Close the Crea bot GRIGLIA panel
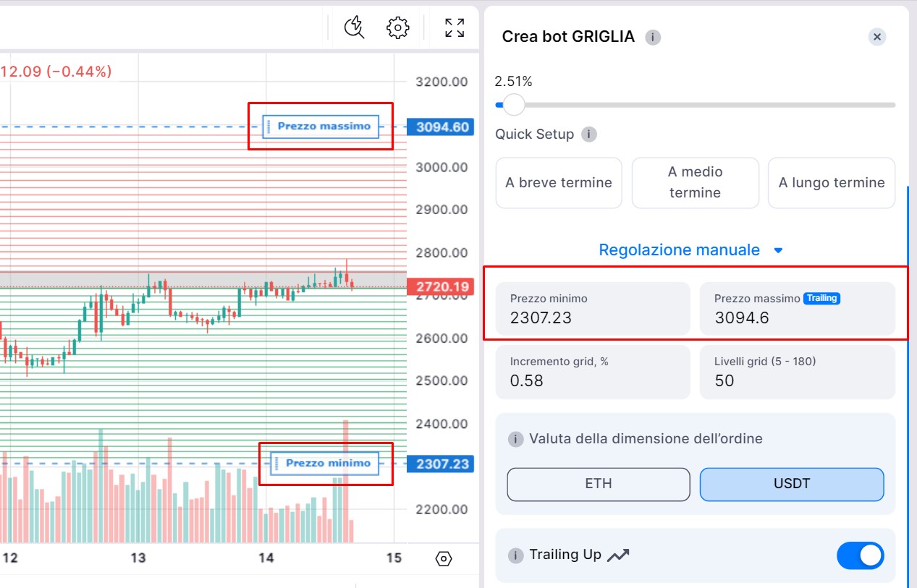The width and height of the screenshot is (917, 588). pyautogui.click(x=877, y=37)
